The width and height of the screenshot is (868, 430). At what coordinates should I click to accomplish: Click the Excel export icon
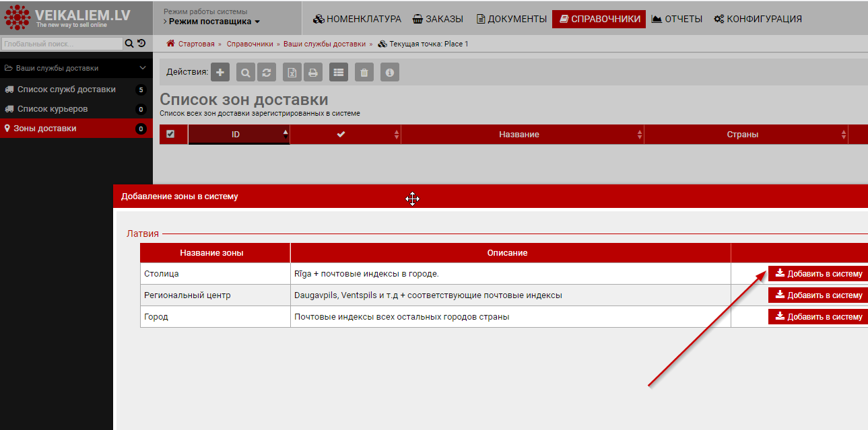pyautogui.click(x=292, y=73)
